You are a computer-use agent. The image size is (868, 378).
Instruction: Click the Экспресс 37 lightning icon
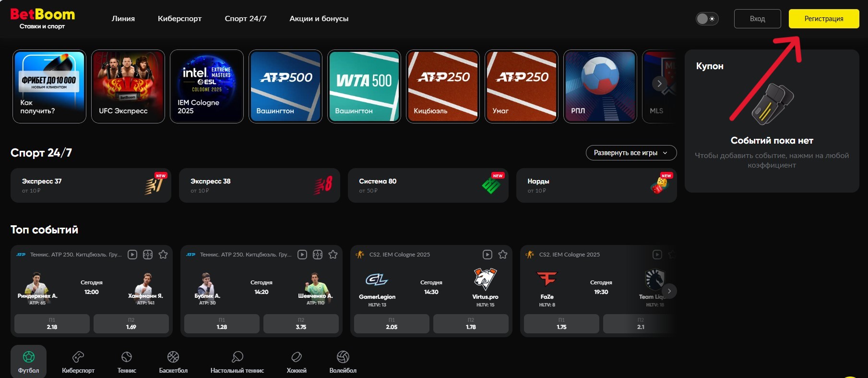(x=154, y=185)
